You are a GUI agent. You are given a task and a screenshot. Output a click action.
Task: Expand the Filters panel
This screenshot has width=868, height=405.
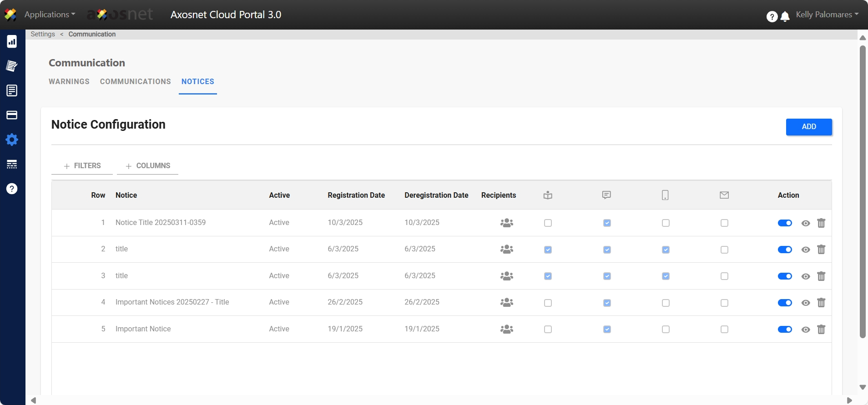tap(82, 166)
